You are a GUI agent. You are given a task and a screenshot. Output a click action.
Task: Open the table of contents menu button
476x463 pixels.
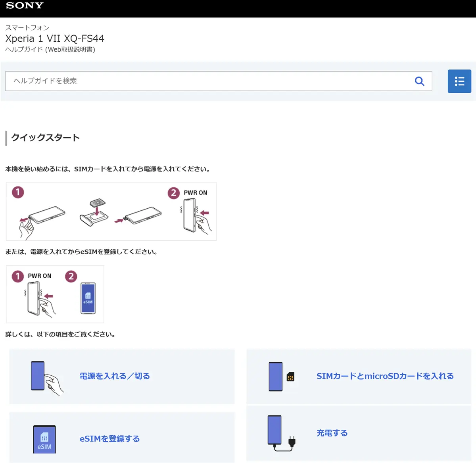point(459,81)
